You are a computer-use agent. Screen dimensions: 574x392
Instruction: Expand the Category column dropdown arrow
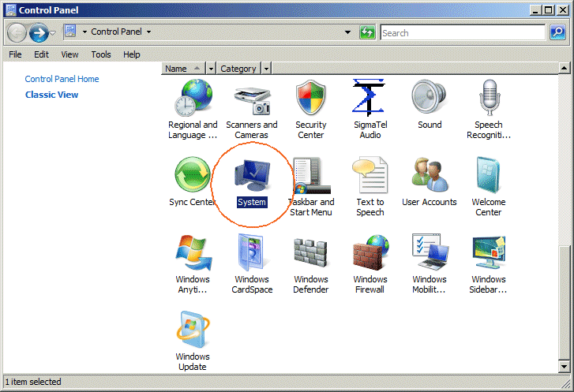coord(266,69)
